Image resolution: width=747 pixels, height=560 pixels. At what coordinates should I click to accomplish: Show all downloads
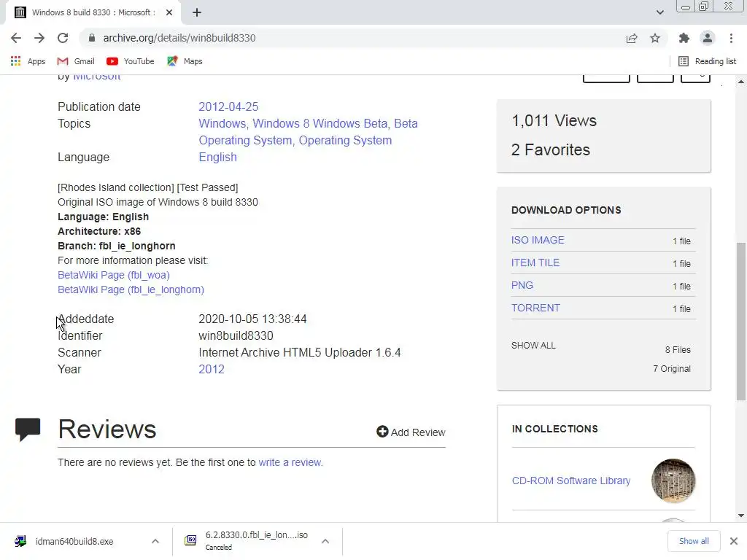click(694, 541)
